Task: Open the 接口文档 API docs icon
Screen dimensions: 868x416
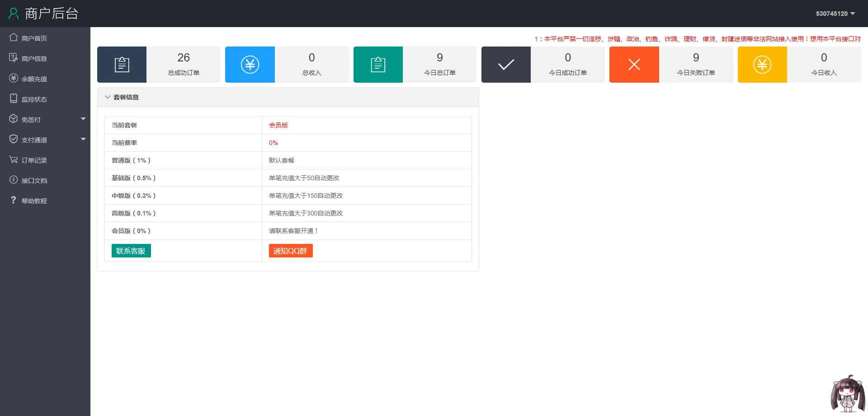Action: [14, 180]
